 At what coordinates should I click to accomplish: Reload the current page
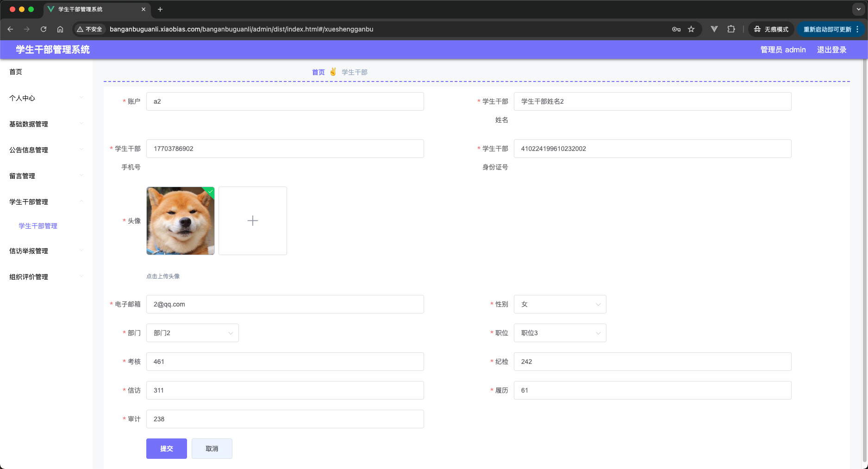point(44,29)
